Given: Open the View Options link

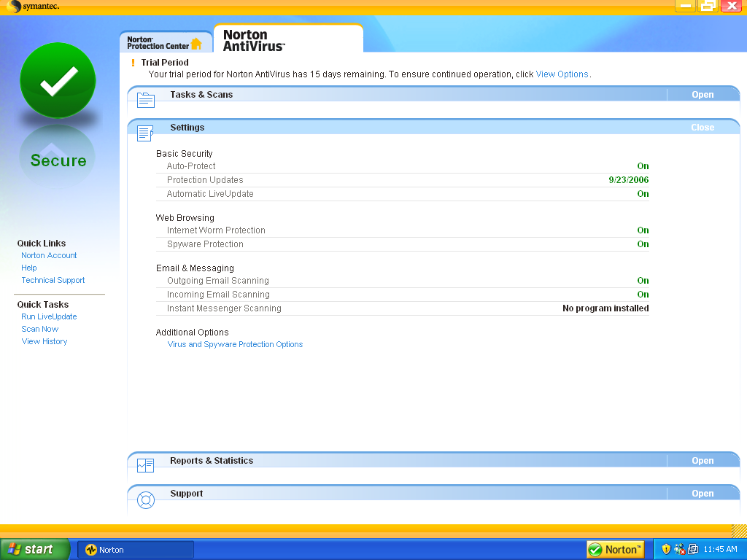Looking at the screenshot, I should click(x=562, y=74).
